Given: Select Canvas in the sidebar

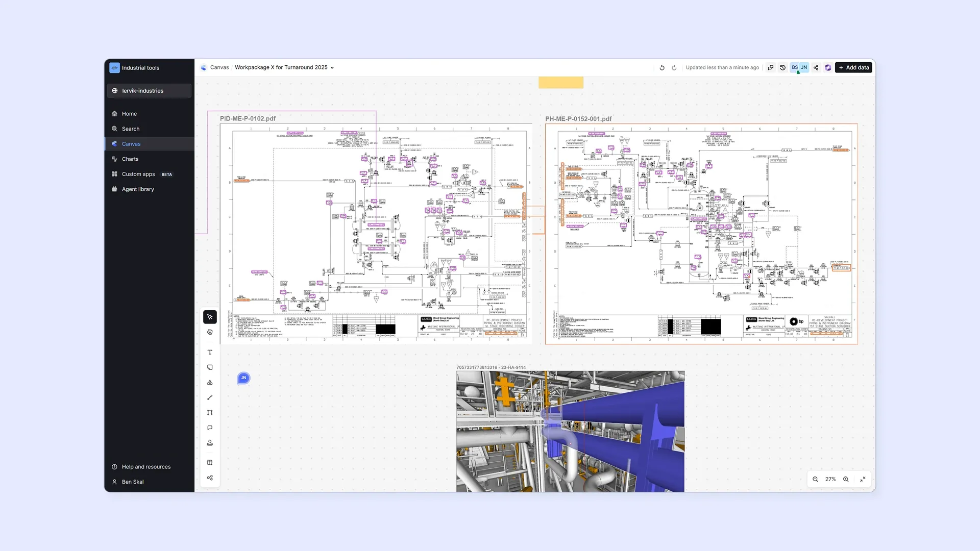Looking at the screenshot, I should (149, 144).
